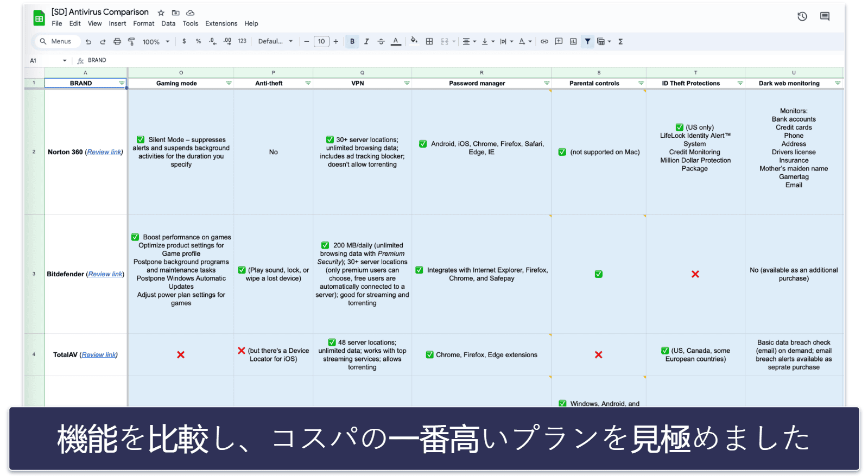The image size is (868, 476).
Task: Toggle strikethrough formatting
Action: pyautogui.click(x=381, y=41)
